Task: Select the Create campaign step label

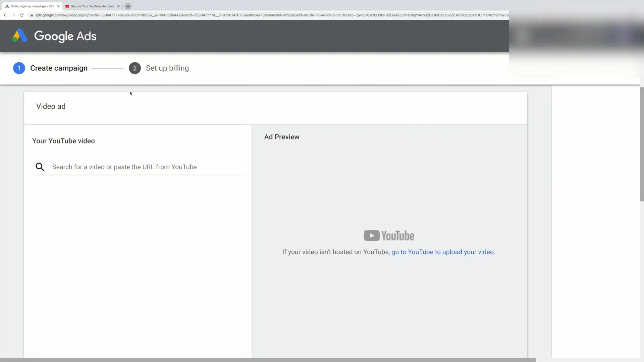Action: click(x=59, y=68)
